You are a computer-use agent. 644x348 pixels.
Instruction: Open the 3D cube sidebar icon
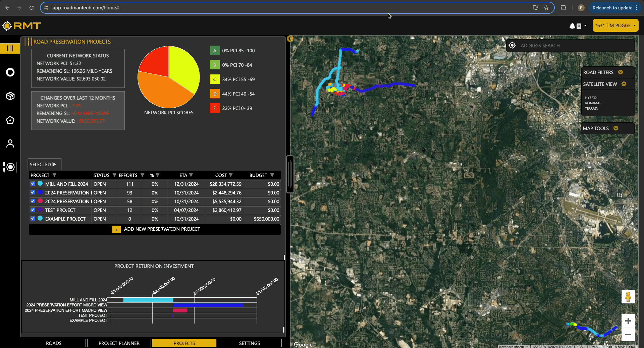[10, 96]
